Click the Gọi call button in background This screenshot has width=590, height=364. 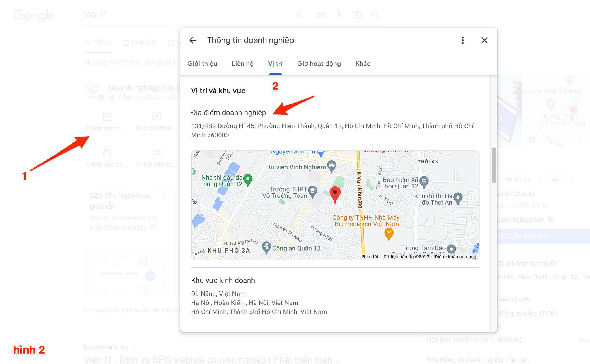(555, 180)
